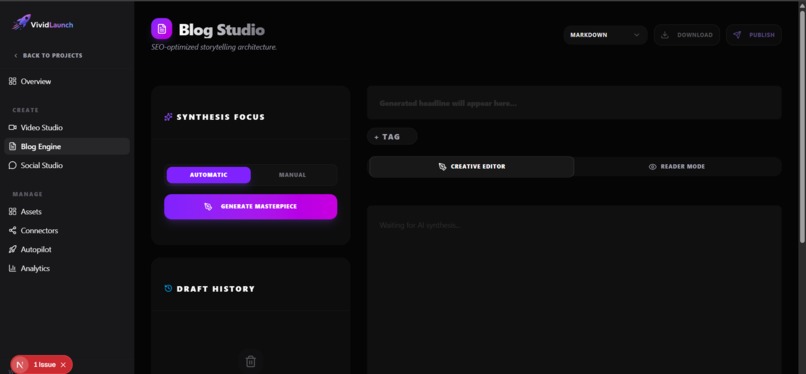Click the Draft History heading text

click(215, 289)
